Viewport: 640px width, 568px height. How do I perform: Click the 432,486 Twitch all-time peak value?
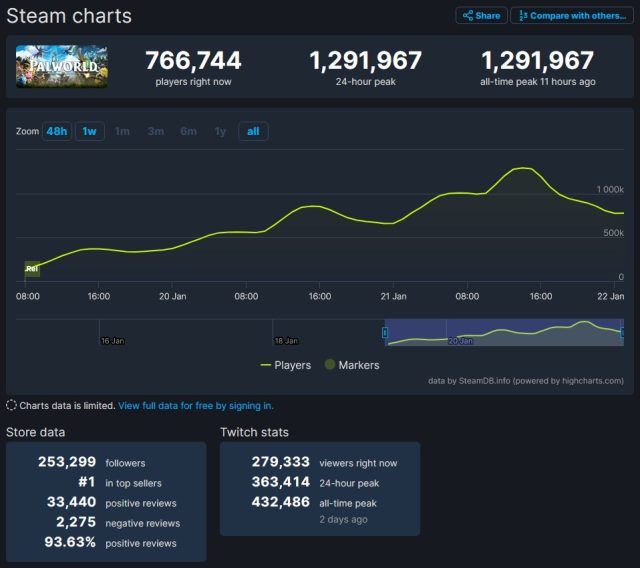coord(281,502)
